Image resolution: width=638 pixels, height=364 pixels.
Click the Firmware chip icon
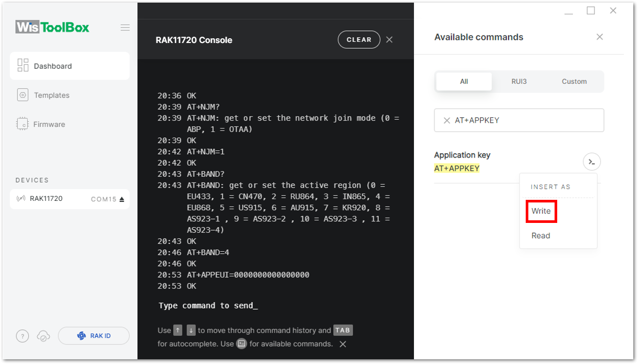tap(23, 124)
